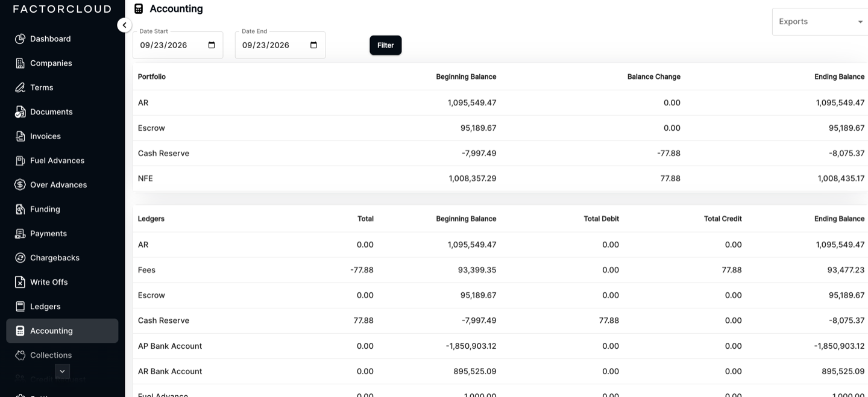Click the Fees ledger row label
Image resolution: width=868 pixels, height=397 pixels.
coord(146,270)
